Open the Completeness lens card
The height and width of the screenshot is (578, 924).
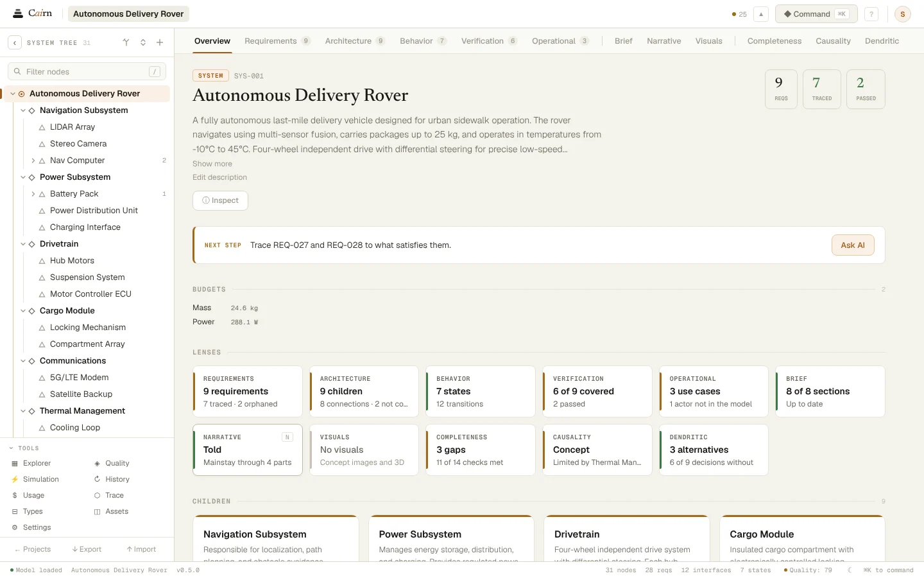pyautogui.click(x=481, y=450)
